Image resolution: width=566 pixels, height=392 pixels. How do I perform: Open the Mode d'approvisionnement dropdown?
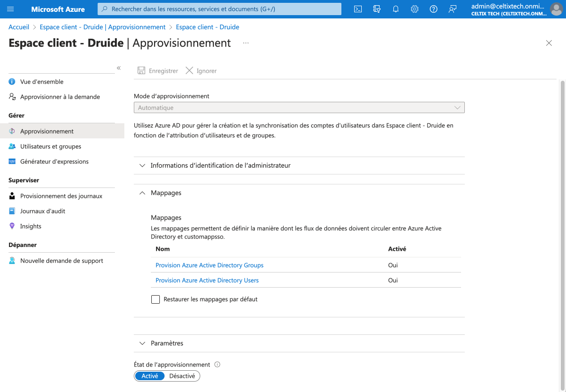point(299,108)
